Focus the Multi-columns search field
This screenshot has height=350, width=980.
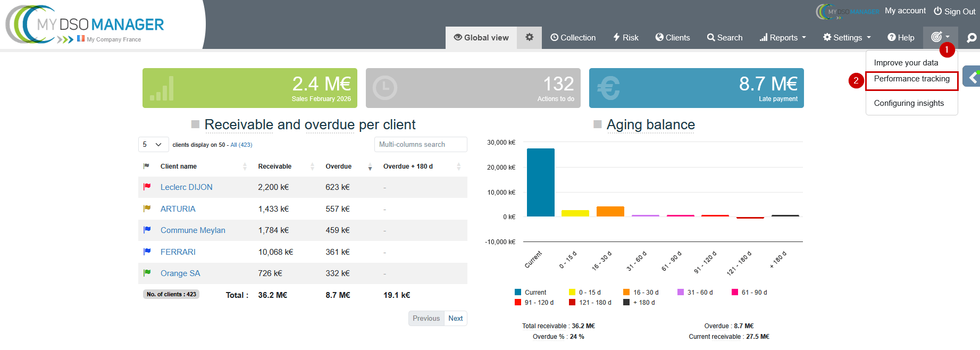pyautogui.click(x=420, y=145)
